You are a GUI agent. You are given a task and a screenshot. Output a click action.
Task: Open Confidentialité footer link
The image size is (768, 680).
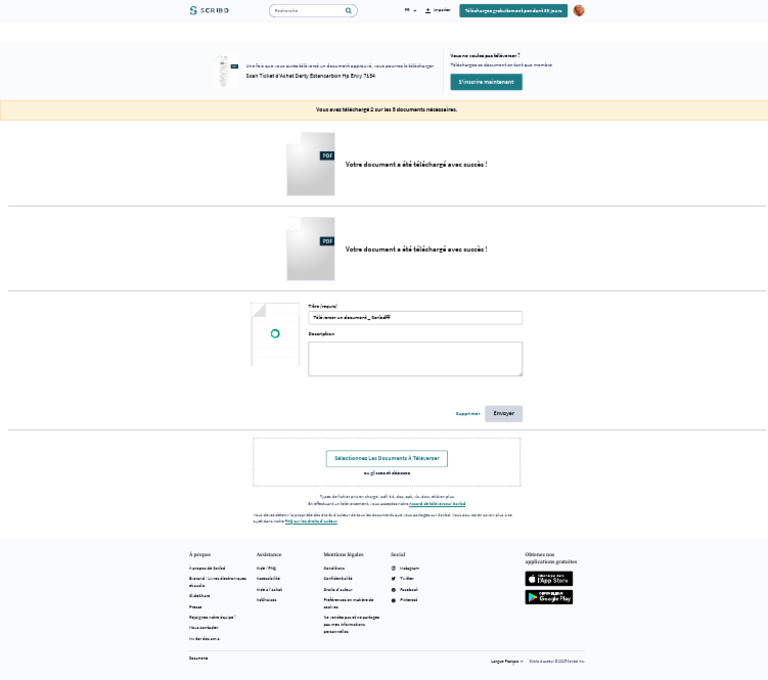click(338, 579)
